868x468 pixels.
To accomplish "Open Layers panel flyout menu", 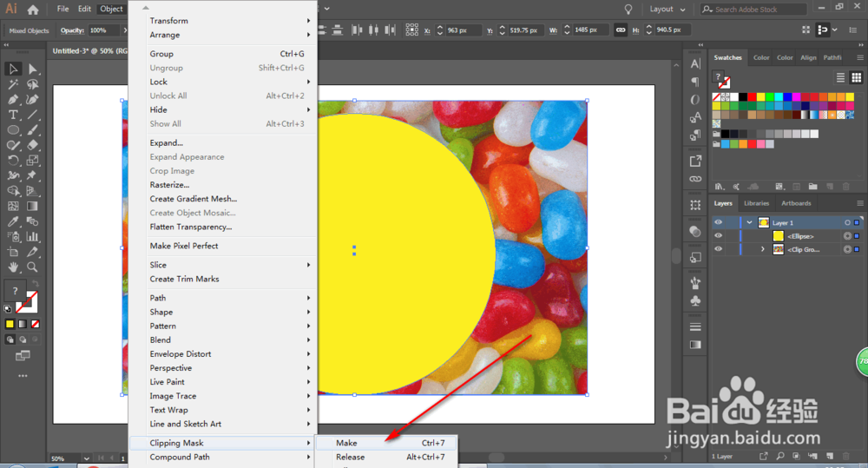I will pyautogui.click(x=859, y=203).
